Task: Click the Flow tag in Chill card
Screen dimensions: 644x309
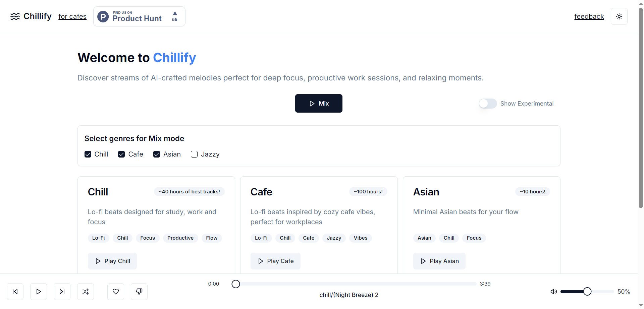Action: tap(212, 238)
